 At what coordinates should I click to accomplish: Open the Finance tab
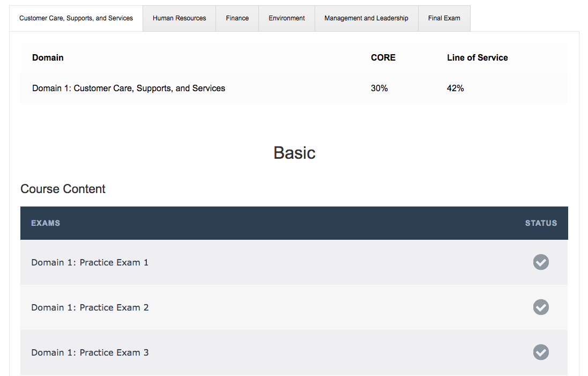click(237, 18)
